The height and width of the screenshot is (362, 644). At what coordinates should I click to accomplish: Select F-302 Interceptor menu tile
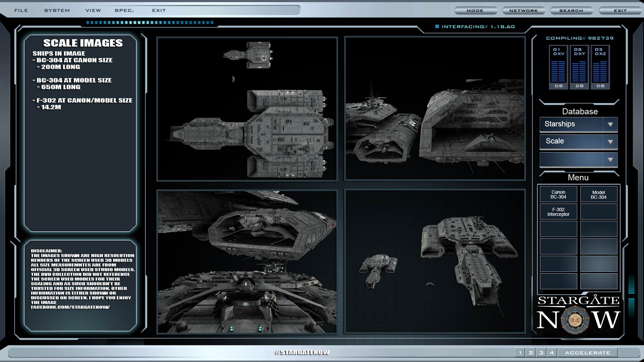click(x=558, y=212)
